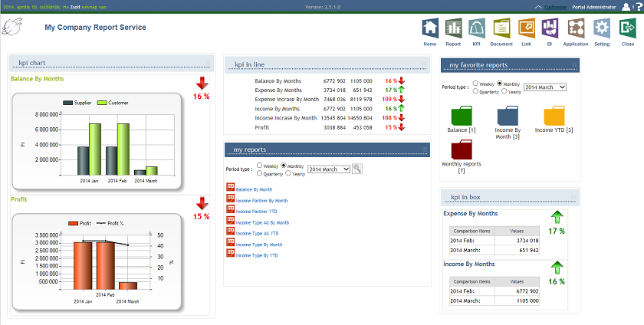Click the Link menu item
The height and width of the screenshot is (325, 644).
click(x=525, y=28)
